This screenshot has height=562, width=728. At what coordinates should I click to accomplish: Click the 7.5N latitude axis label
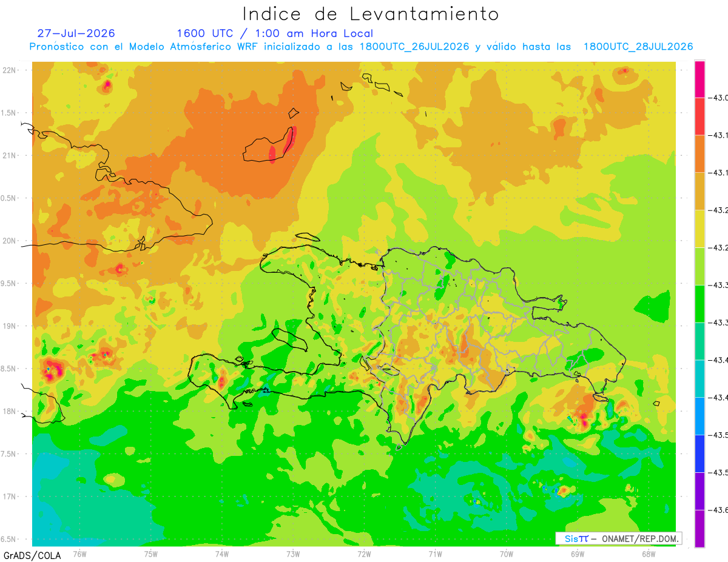(10, 453)
